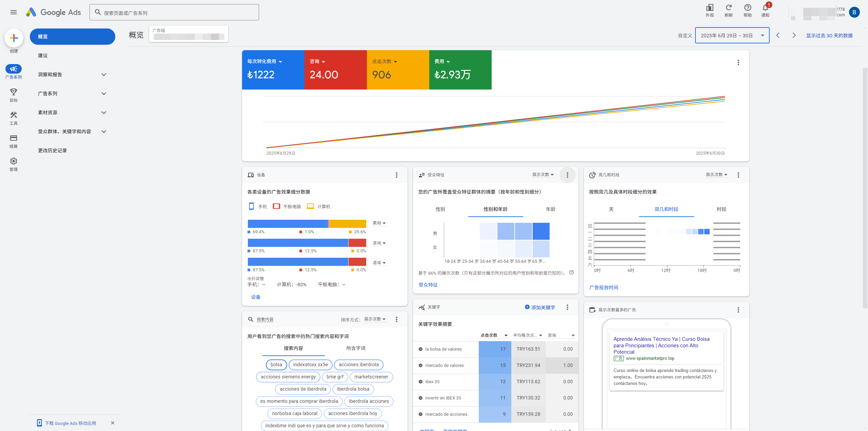868x431 pixels.
Task: Open the date range dropdown
Action: tap(732, 36)
